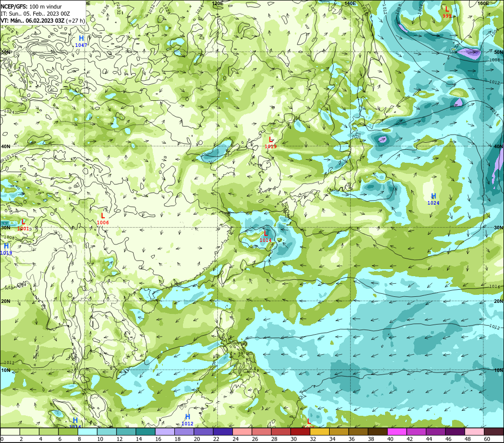Viewport: 504px width, 443px height.
Task: Click the L 1006 low marker
Action: click(103, 219)
